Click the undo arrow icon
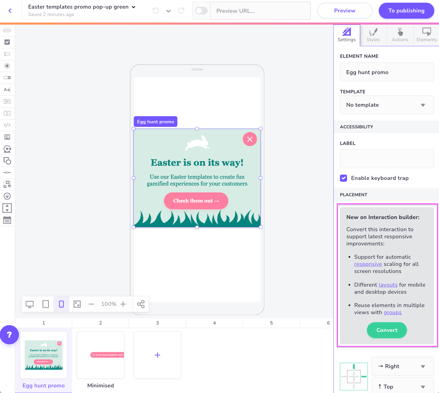 pos(156,11)
